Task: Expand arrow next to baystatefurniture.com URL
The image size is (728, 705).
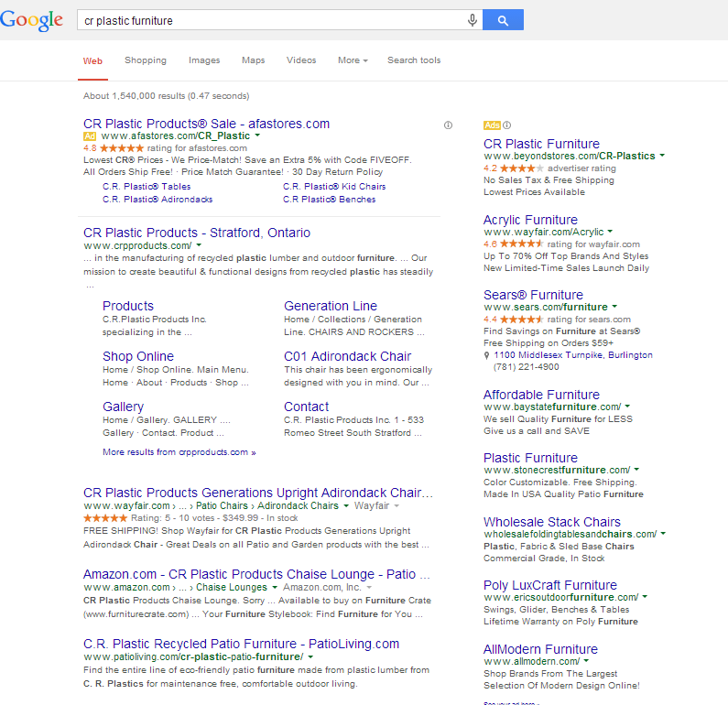Action: pos(627,407)
